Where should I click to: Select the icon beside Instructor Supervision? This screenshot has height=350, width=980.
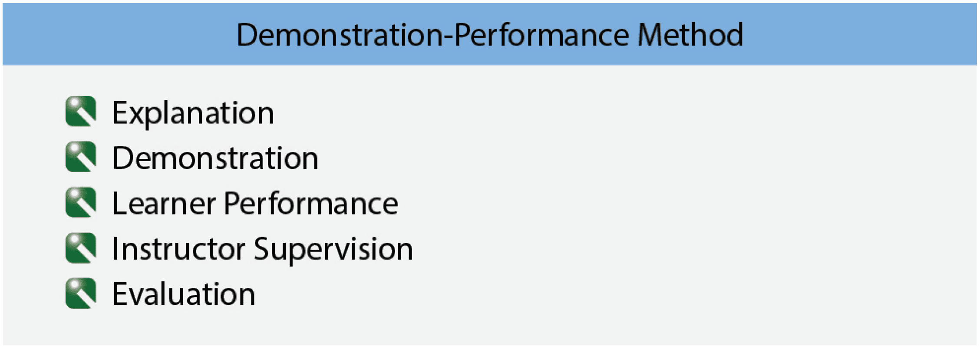coord(81,248)
